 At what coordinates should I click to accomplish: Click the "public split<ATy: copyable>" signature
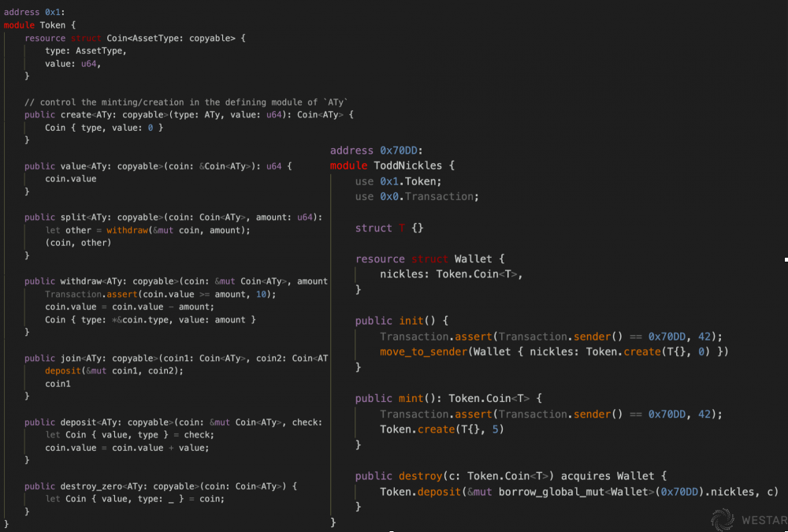(x=173, y=218)
